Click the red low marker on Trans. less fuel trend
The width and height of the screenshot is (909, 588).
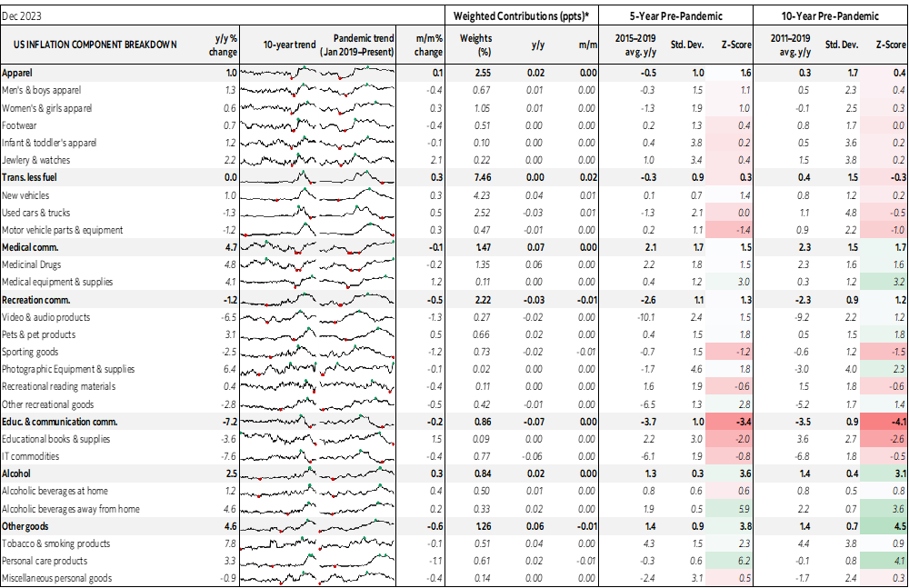coord(311,183)
